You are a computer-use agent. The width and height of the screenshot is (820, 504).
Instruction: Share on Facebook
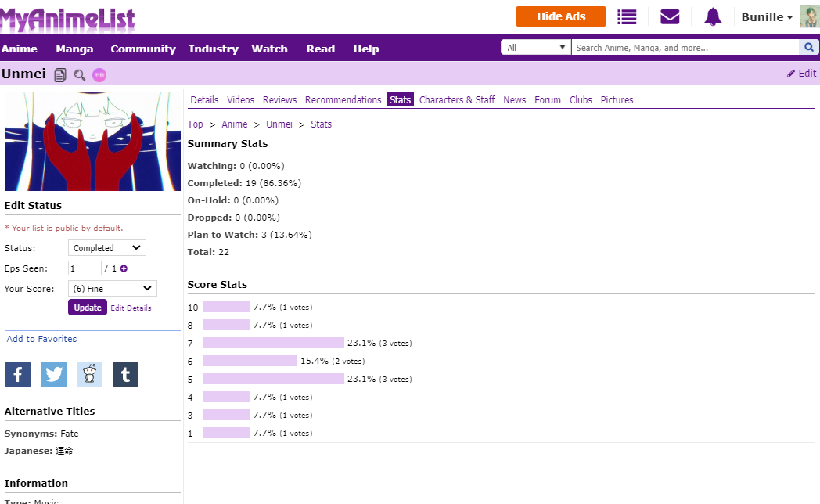(x=17, y=374)
